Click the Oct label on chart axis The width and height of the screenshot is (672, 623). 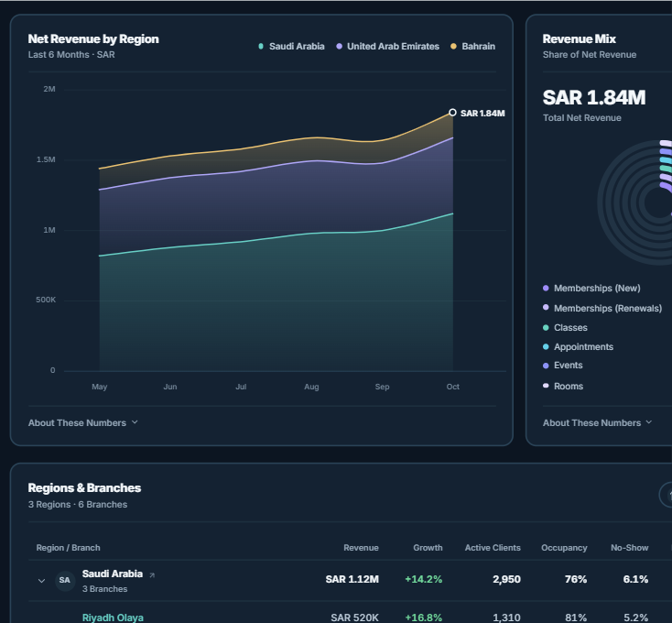coord(452,387)
